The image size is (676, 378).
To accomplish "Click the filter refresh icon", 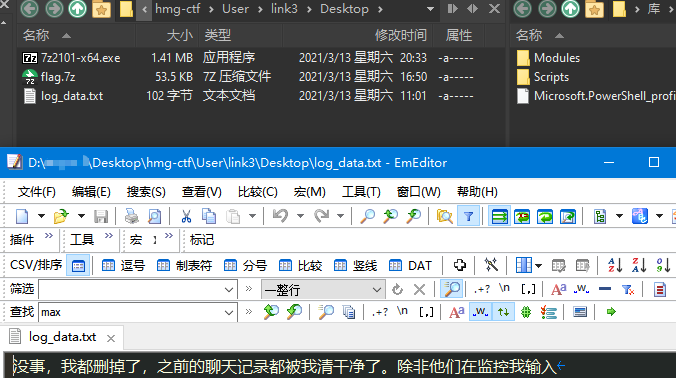I will click(x=397, y=289).
